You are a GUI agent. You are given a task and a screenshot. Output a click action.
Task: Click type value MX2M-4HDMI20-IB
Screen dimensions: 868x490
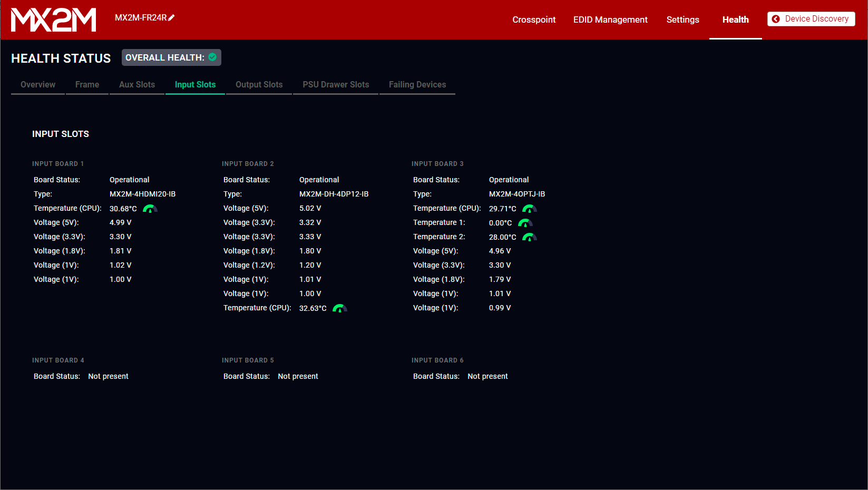pos(142,194)
